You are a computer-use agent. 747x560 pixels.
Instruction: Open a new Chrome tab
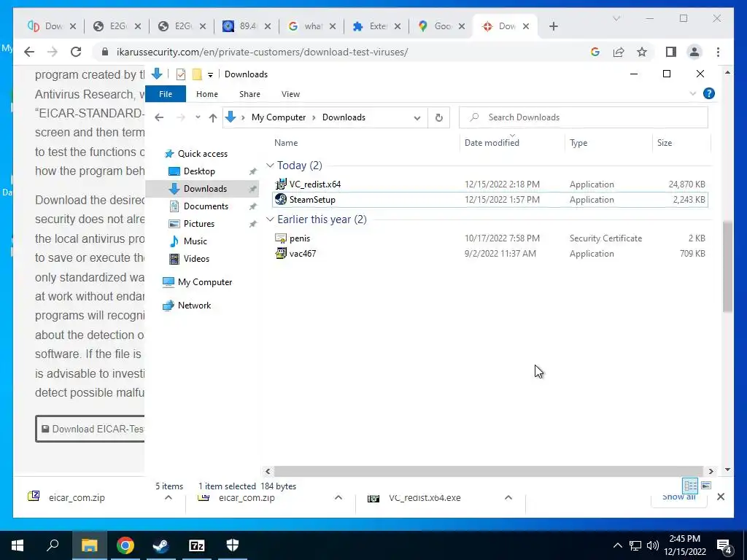pos(553,26)
